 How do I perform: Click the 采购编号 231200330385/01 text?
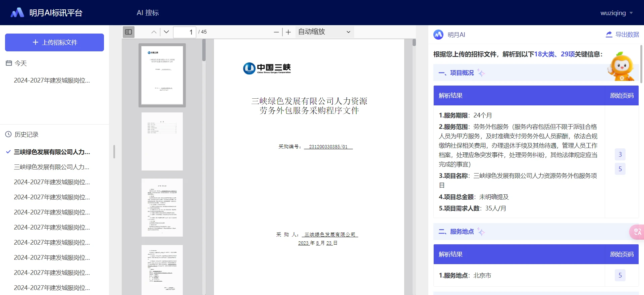click(x=316, y=147)
